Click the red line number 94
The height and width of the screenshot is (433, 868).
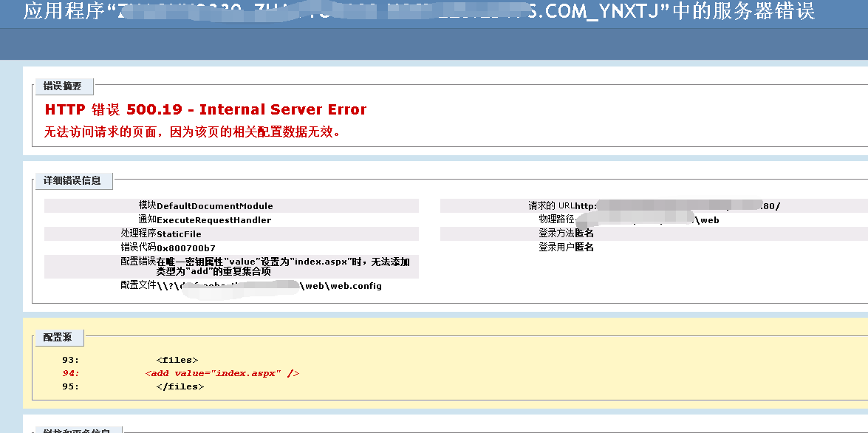[71, 373]
